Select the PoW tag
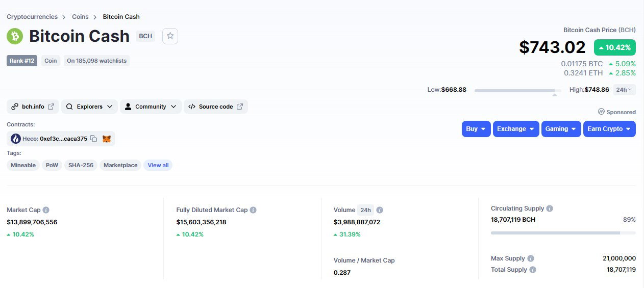 [52, 165]
